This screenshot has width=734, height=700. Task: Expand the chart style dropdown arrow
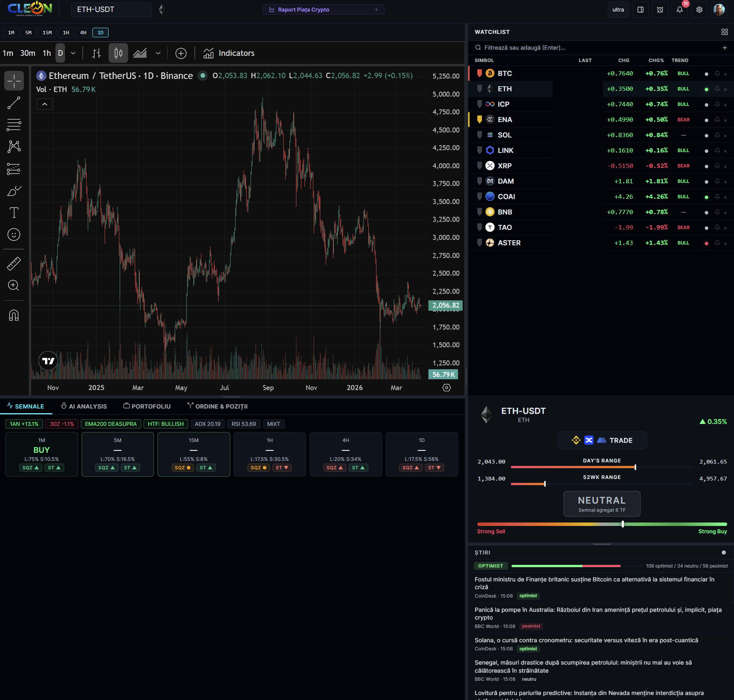point(158,53)
